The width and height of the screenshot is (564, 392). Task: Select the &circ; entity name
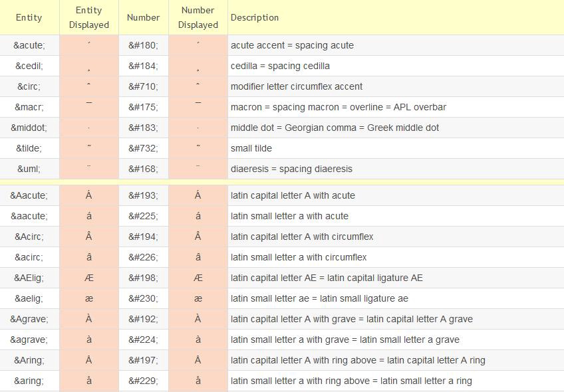[x=29, y=86]
